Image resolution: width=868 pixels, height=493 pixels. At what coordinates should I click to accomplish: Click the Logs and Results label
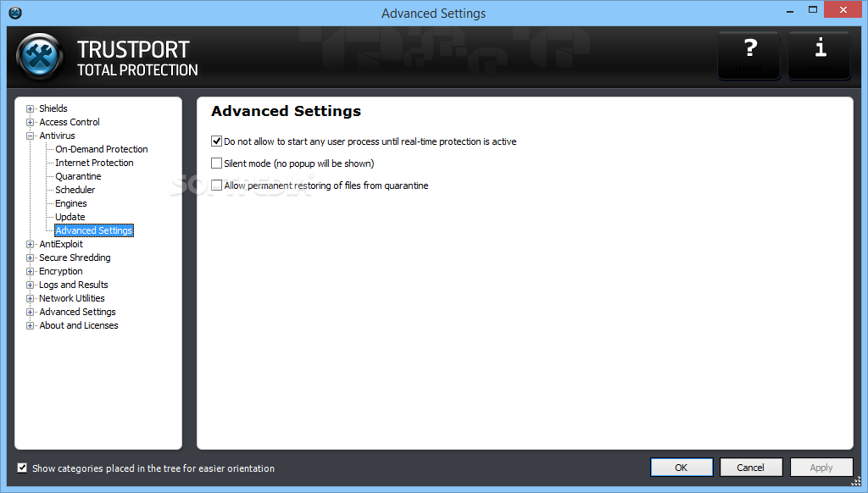(74, 285)
